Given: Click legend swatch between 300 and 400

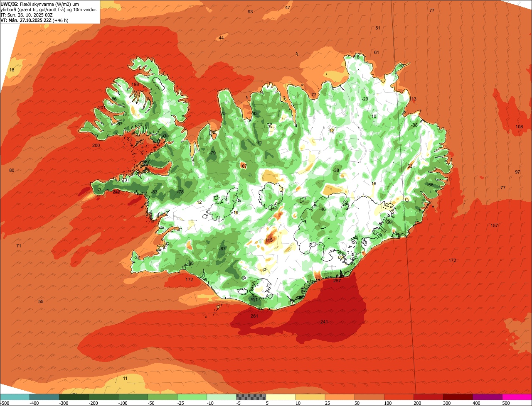Looking at the screenshot, I should pos(458,397).
